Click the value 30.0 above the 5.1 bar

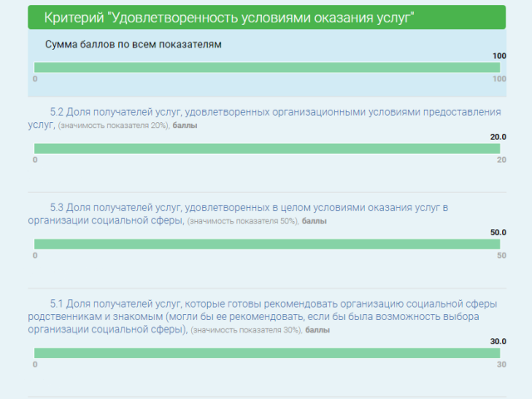click(x=498, y=342)
